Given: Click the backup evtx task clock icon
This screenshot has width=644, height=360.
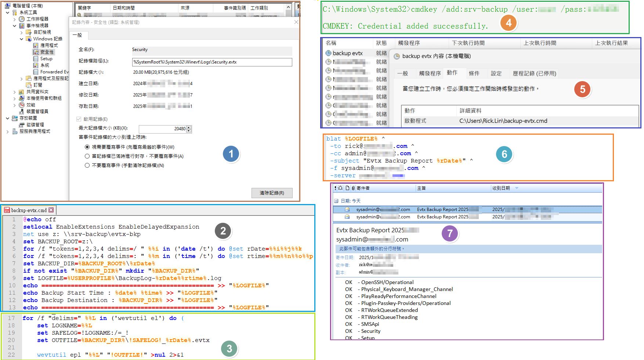Looking at the screenshot, I should point(328,53).
